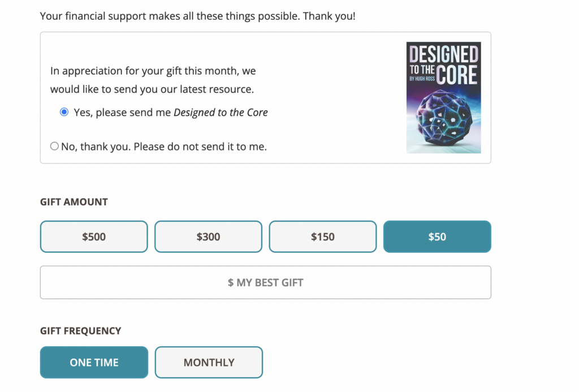Click the 'By Hugh Ross' author line on the cover
The height and width of the screenshot is (392, 579).
coord(422,79)
